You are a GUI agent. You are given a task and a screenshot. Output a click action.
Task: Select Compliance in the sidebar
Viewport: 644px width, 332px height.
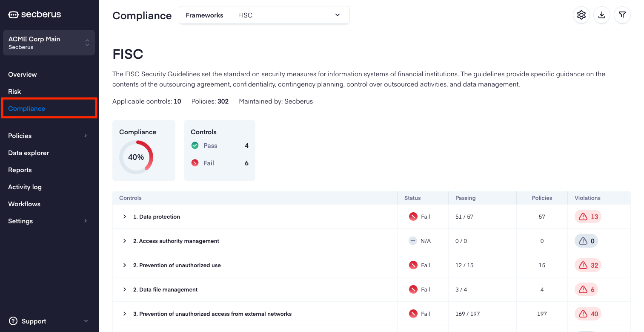pyautogui.click(x=26, y=108)
